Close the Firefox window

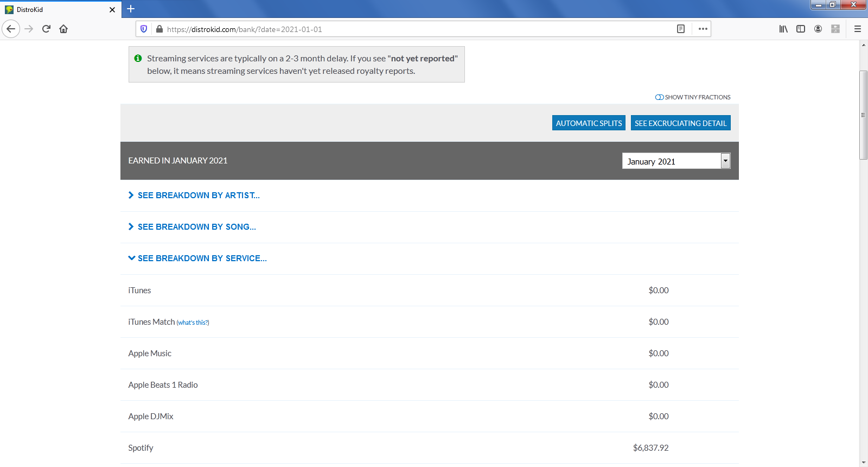853,5
